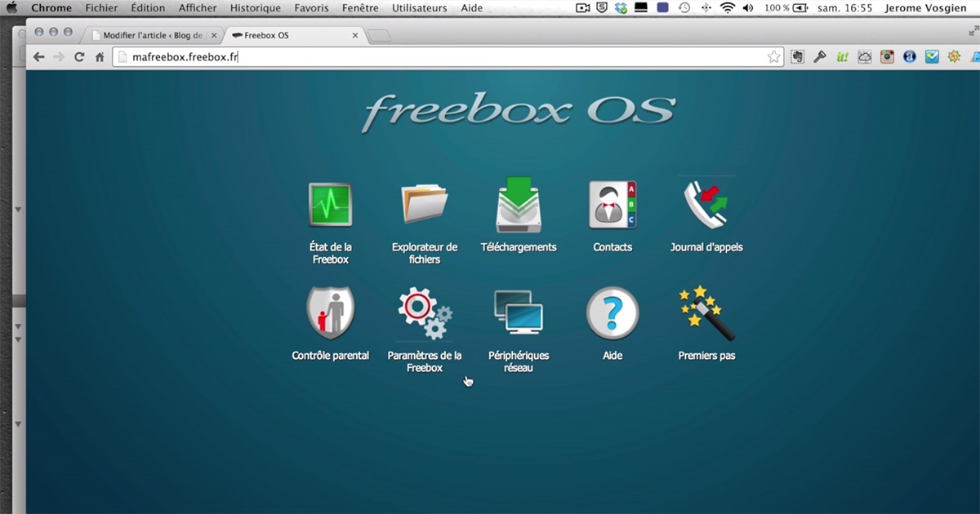Screen dimensions: 980x514
Task: Click the flashlight extension icon
Action: 820,57
